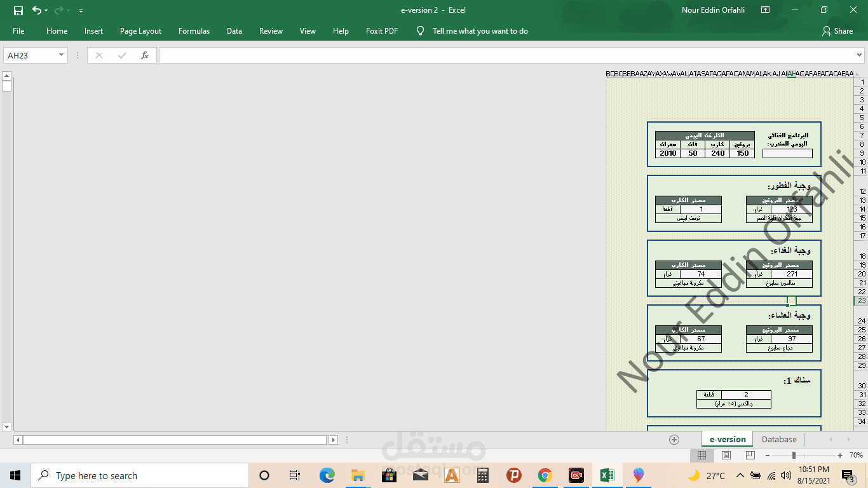Click the cell with value 97
Viewport: 868px width, 488px height.
[792, 339]
